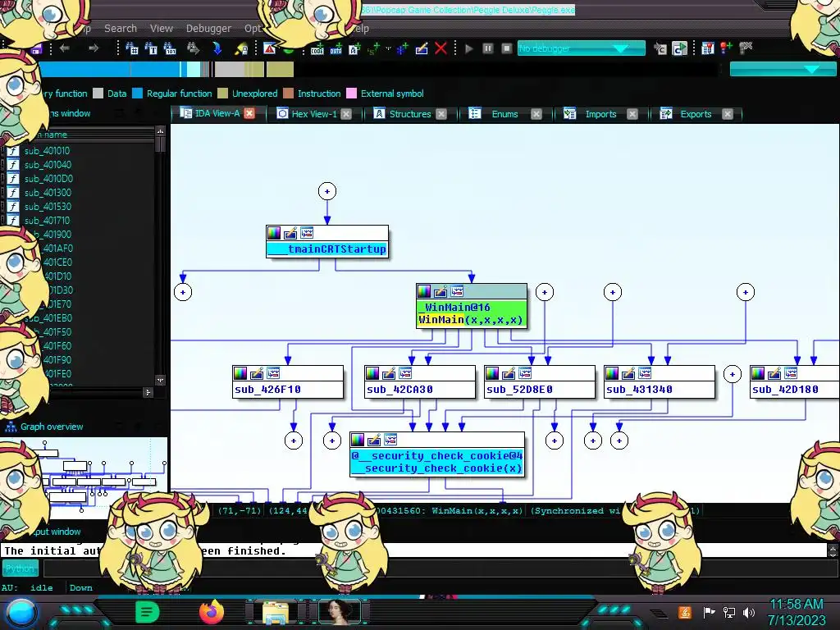Click the blue star plus icon
This screenshot has height=630, width=840.
pyautogui.click(x=402, y=48)
